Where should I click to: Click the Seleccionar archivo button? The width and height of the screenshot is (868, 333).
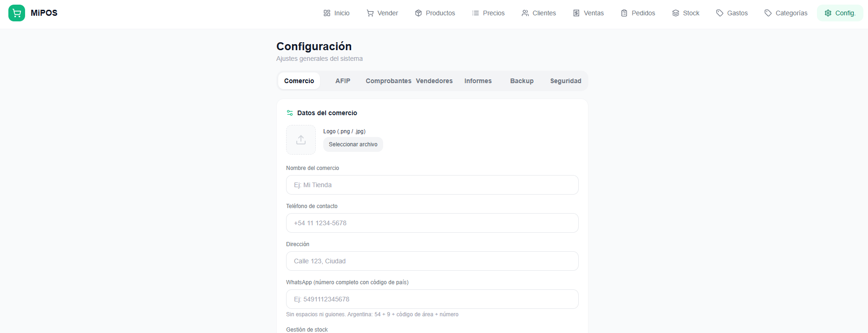(x=353, y=144)
